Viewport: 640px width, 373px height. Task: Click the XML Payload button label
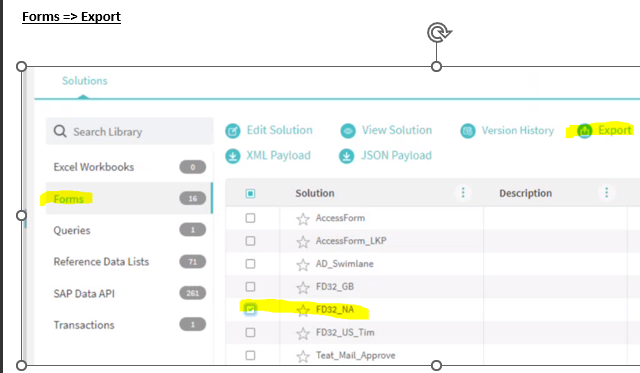pyautogui.click(x=278, y=155)
